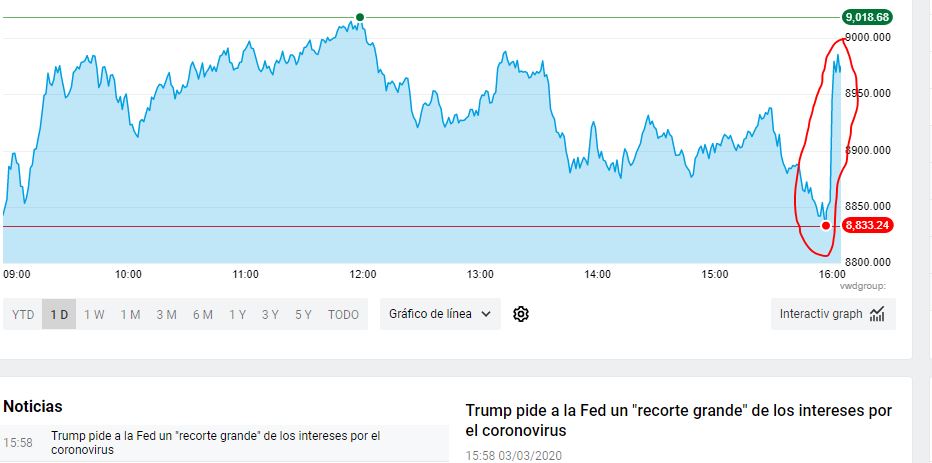Click the Interactiv graph chart icon
Screen dimensions: 932x463
tap(877, 314)
